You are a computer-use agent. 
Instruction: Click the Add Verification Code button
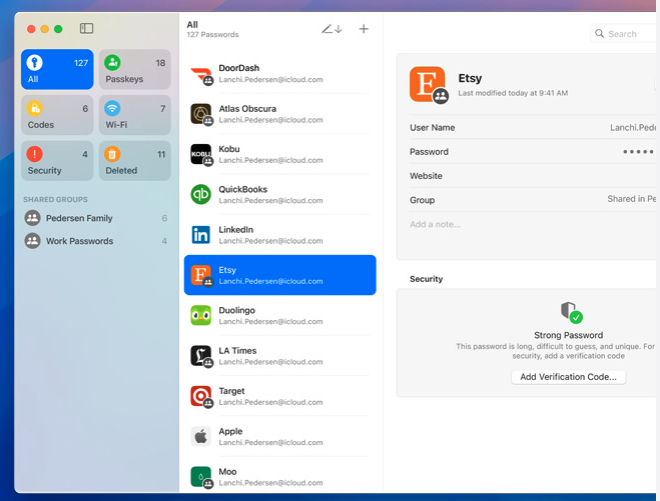click(569, 377)
